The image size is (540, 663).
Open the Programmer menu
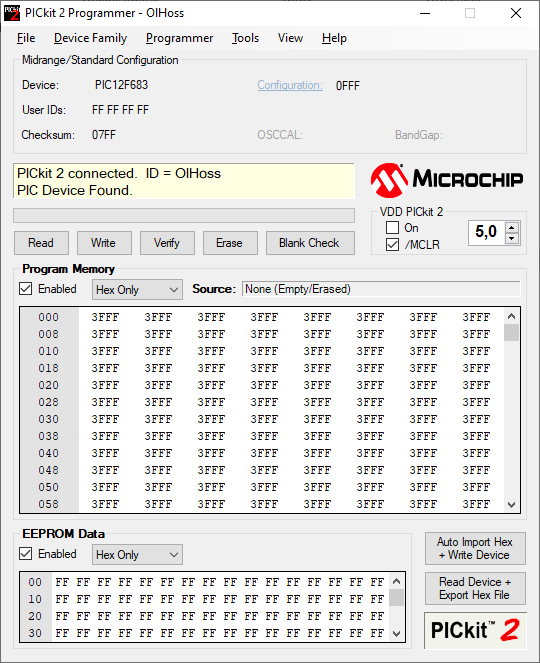click(179, 38)
